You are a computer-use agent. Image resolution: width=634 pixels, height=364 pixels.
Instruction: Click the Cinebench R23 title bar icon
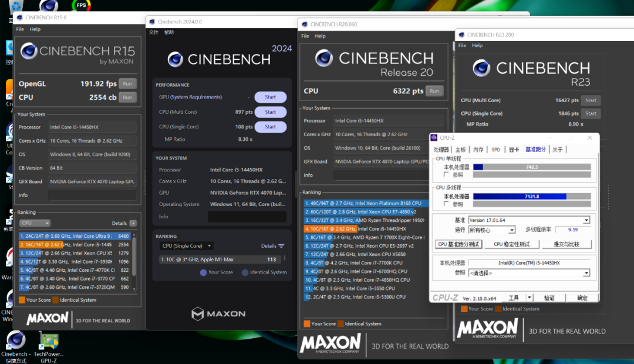(x=461, y=35)
